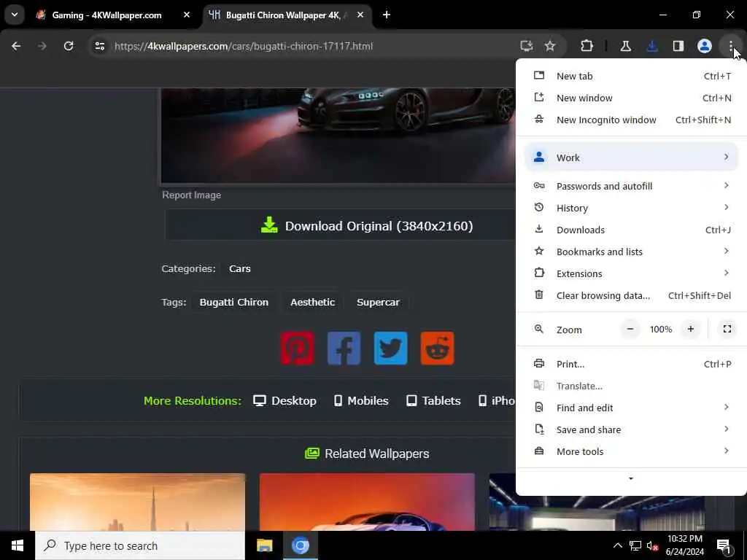Select Desktop resolutions link

[x=285, y=401]
